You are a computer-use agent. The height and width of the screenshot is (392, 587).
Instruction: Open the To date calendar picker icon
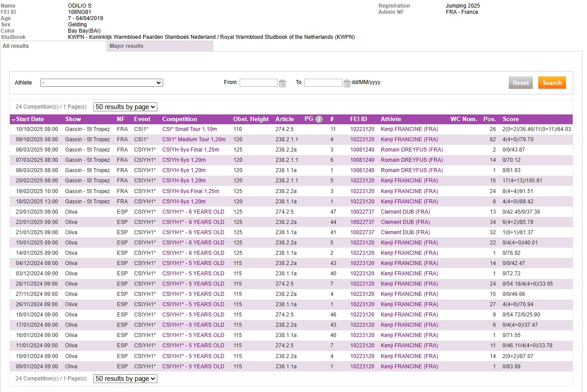point(347,83)
